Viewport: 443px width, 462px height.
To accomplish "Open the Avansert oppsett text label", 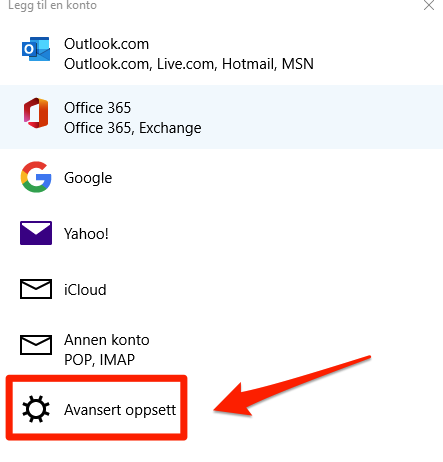I will tap(120, 410).
